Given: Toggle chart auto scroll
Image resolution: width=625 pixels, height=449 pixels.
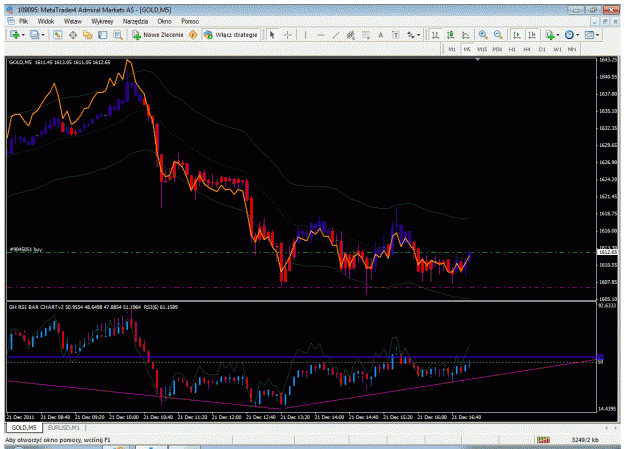Looking at the screenshot, I should click(x=517, y=35).
